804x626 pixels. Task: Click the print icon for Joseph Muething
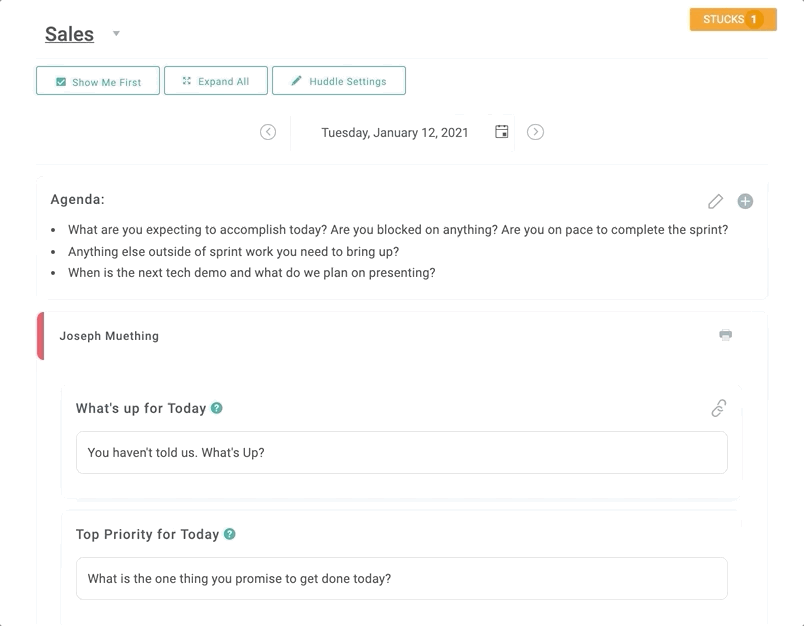pyautogui.click(x=726, y=335)
